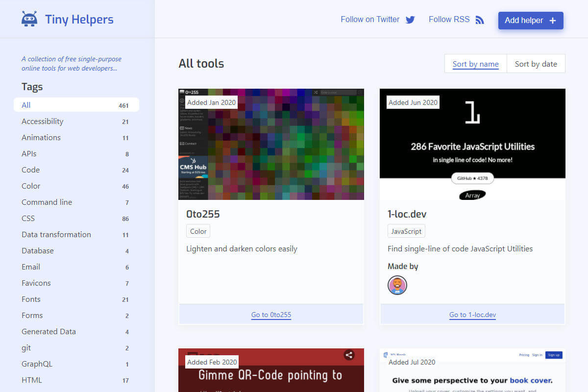Open Follow on Twitter link
This screenshot has height=392, width=588.
(x=378, y=20)
